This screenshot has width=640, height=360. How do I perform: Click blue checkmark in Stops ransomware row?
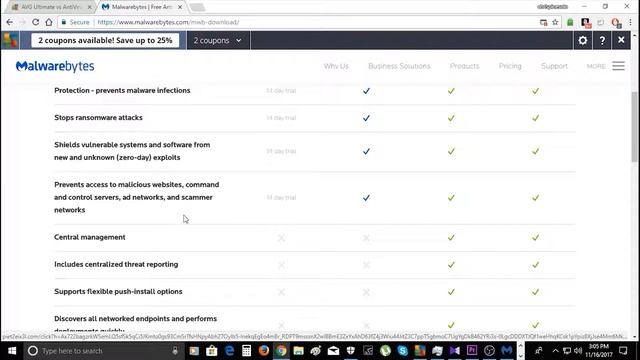tap(366, 118)
